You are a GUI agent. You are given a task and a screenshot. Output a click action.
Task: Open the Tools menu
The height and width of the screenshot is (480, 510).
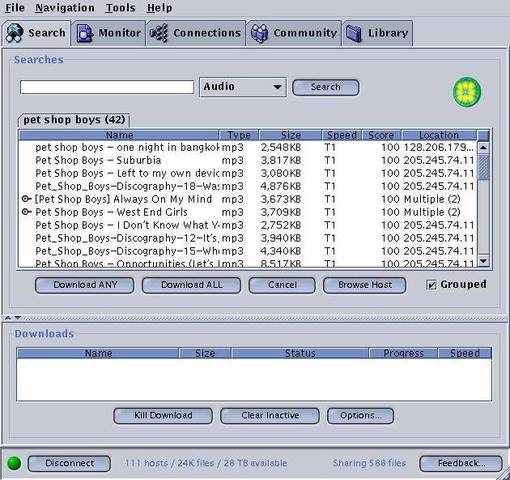120,8
